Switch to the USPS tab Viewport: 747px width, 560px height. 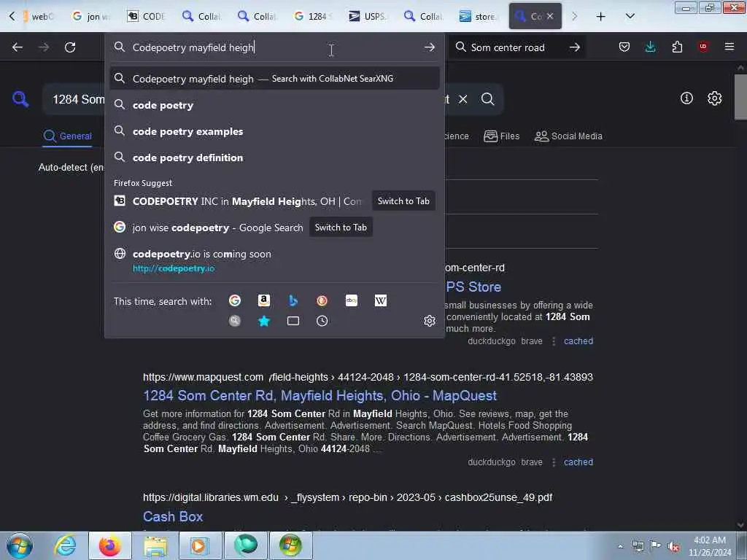[368, 16]
